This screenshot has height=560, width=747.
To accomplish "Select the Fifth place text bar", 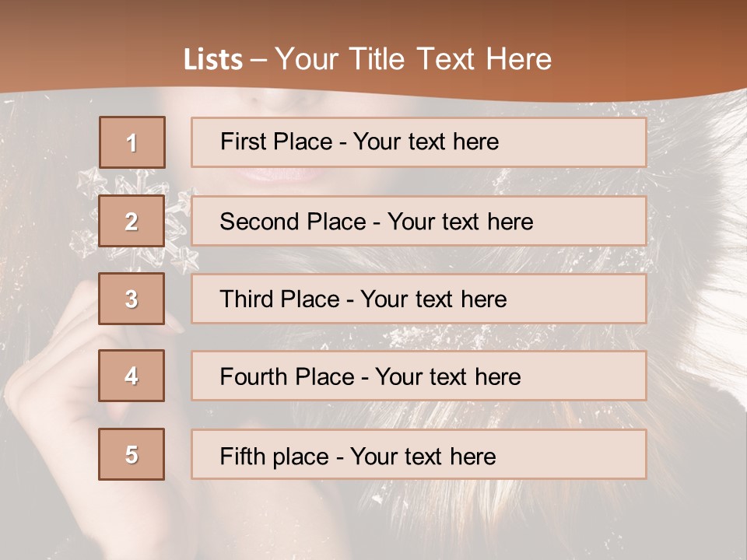I will point(419,453).
